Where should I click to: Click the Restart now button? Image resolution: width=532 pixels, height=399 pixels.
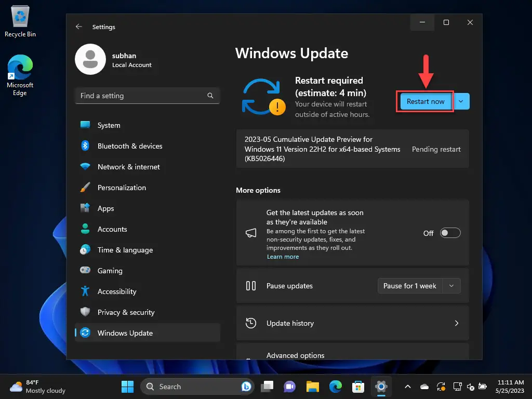pos(425,101)
